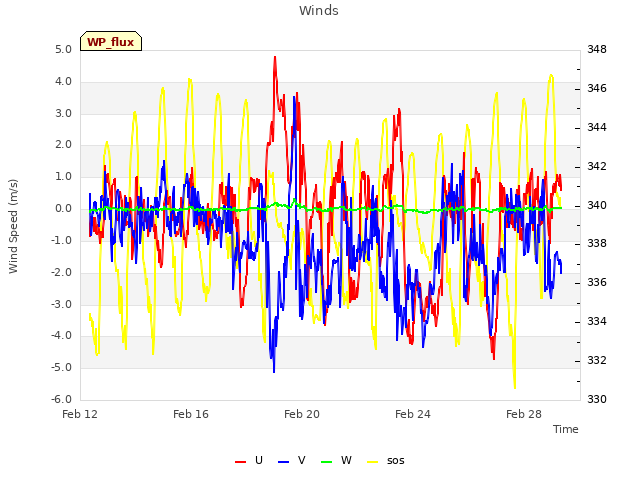This screenshot has height=480, width=640.
Task: Click the 2.0 left axis value
Action: [64, 145]
